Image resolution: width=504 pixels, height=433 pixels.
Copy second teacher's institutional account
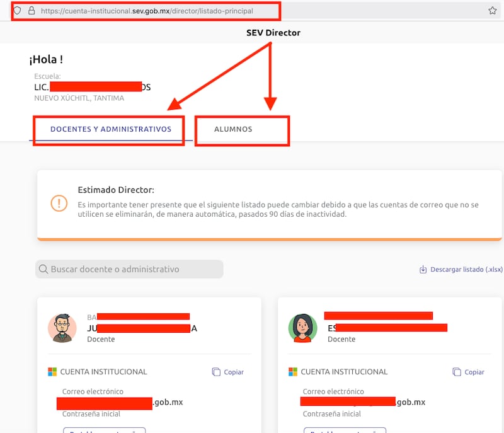point(468,372)
